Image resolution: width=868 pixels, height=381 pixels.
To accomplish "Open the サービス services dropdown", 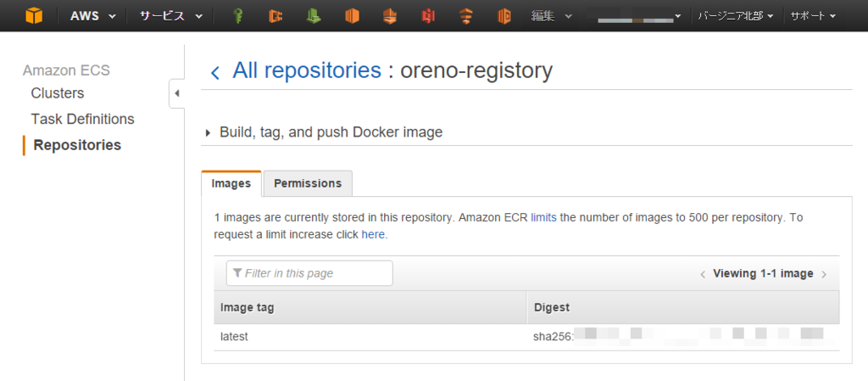I will coord(171,16).
